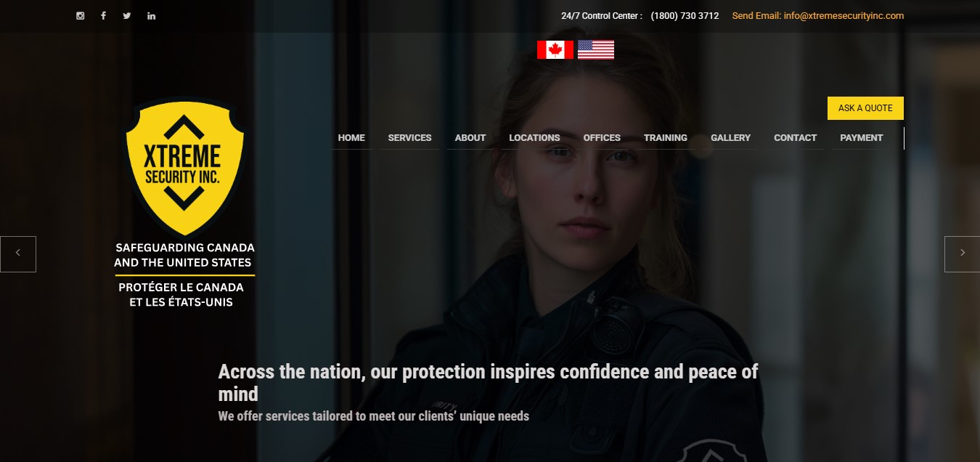Go to the Home menu item
Screen dimensions: 980x462
[351, 138]
